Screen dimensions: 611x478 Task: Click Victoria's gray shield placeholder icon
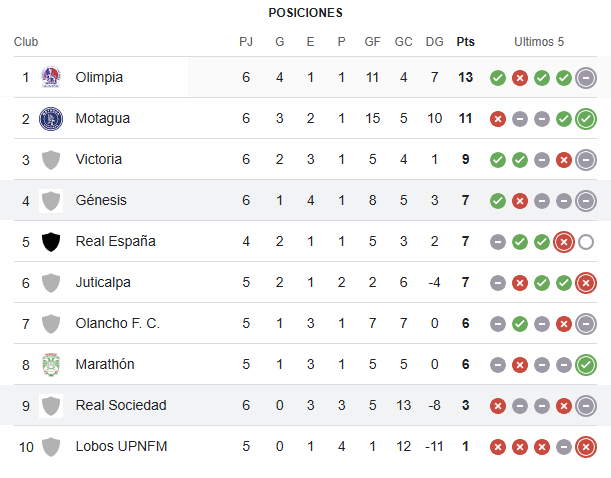(50, 159)
